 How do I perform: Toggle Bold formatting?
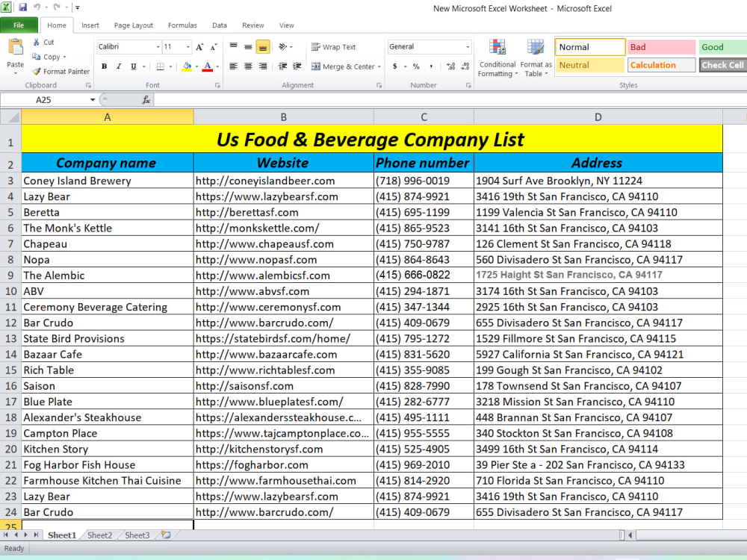click(x=104, y=66)
